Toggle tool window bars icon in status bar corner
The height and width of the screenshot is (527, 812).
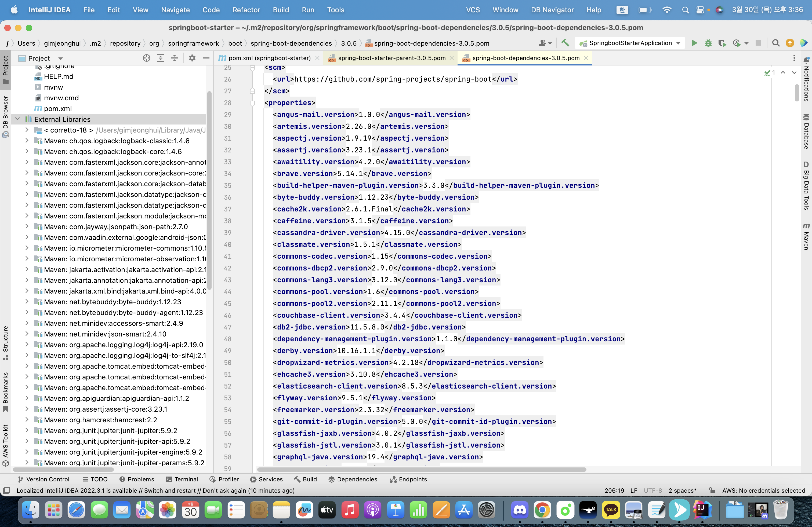6,491
